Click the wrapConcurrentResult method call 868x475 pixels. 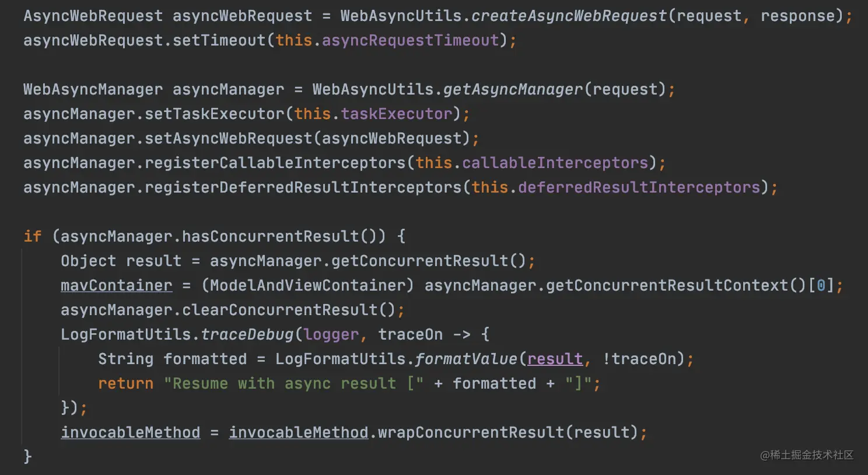(x=471, y=432)
